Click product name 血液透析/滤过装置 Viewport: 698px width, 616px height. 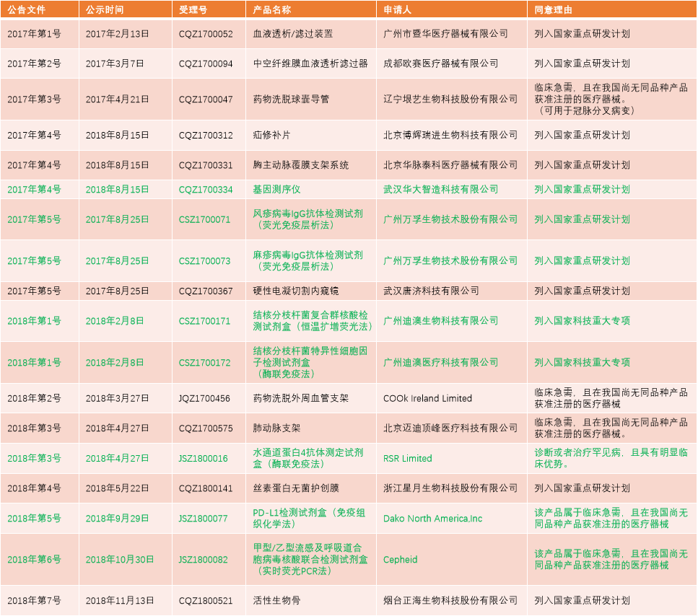click(x=292, y=34)
